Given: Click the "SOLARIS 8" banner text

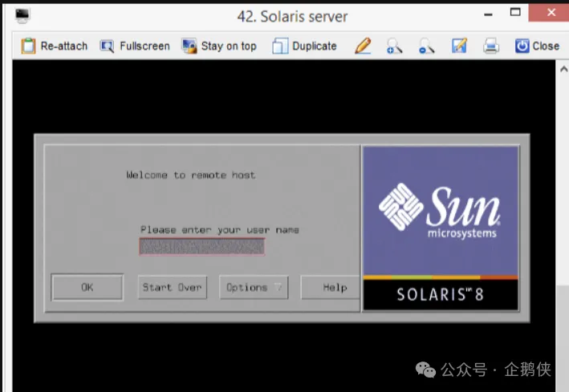Looking at the screenshot, I should pyautogui.click(x=440, y=294).
